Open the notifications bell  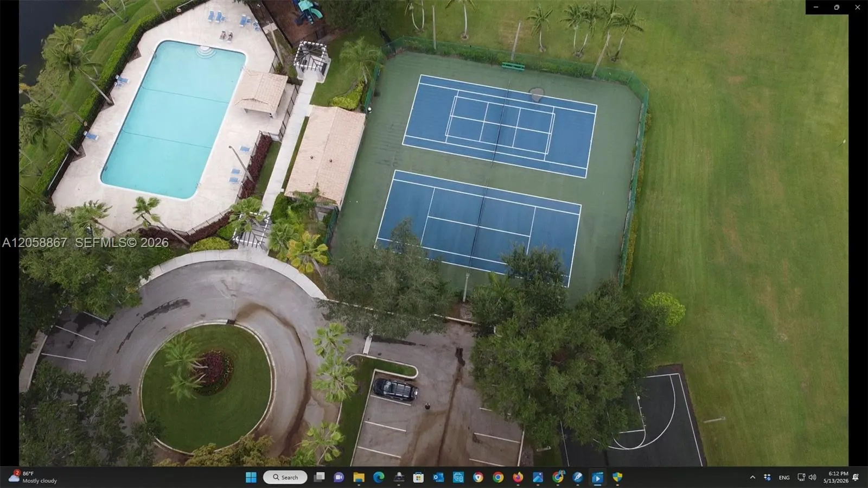[x=856, y=477]
